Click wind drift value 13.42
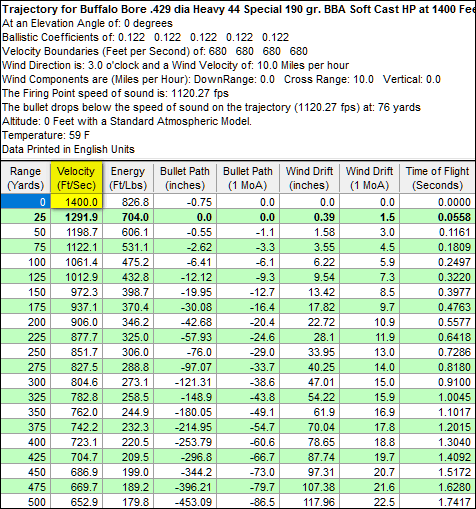 309,292
